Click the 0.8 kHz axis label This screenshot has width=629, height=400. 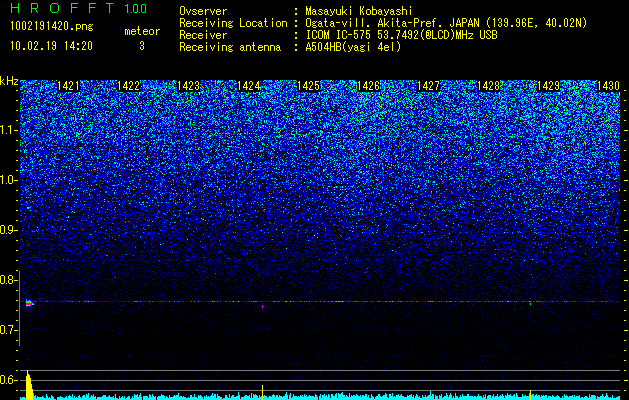coord(7,280)
